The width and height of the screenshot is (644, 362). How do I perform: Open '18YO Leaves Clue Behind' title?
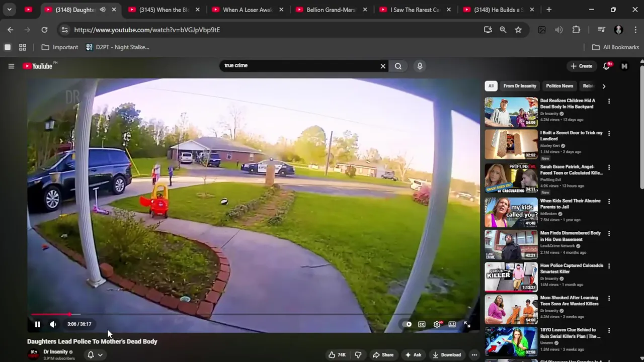(570, 333)
